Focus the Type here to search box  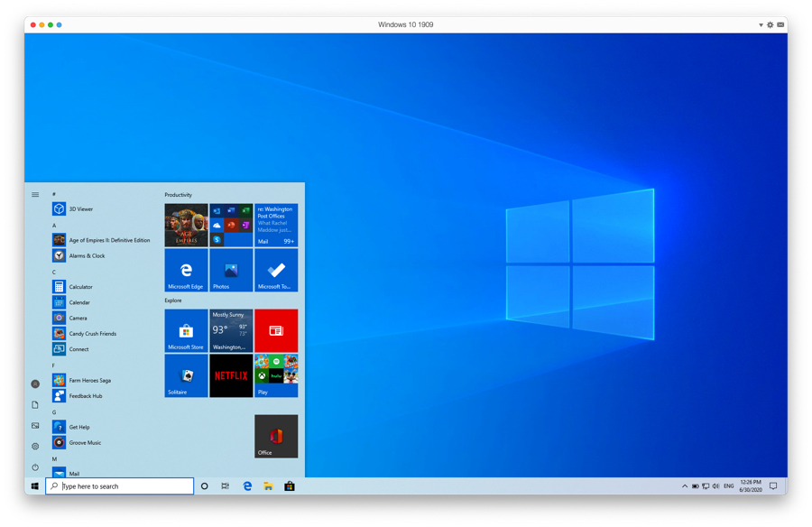click(120, 486)
